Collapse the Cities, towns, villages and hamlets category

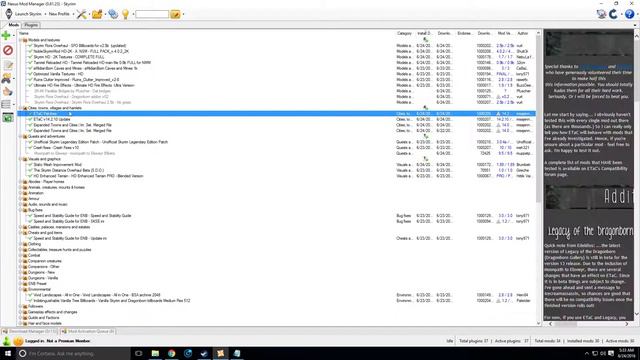coord(20,108)
